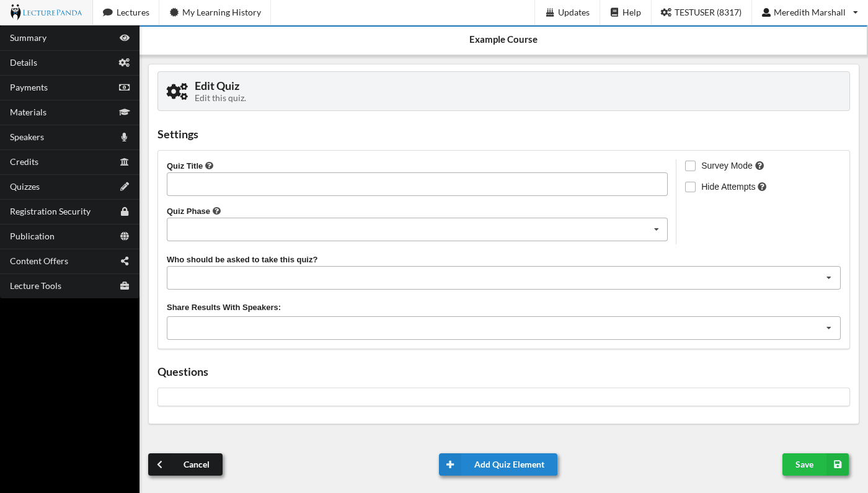This screenshot has height=493, width=868.
Task: Click the Hide Attempts help icon
Action: (x=762, y=187)
